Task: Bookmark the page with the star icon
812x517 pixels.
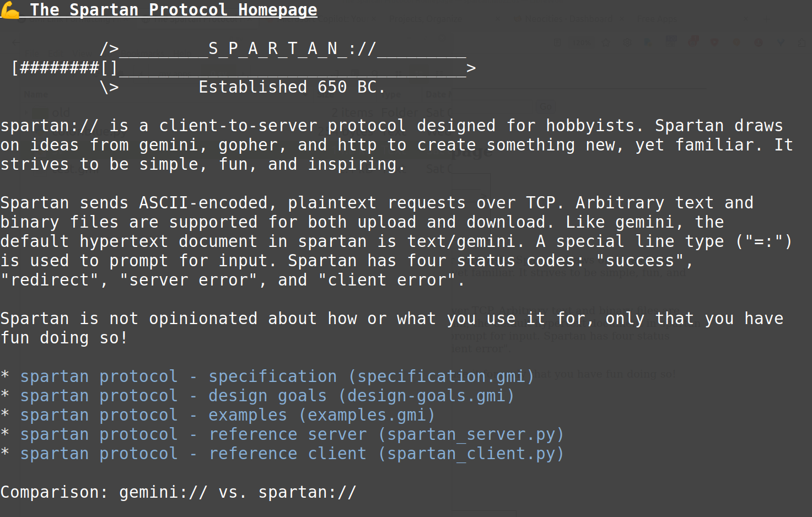Action: coord(606,42)
